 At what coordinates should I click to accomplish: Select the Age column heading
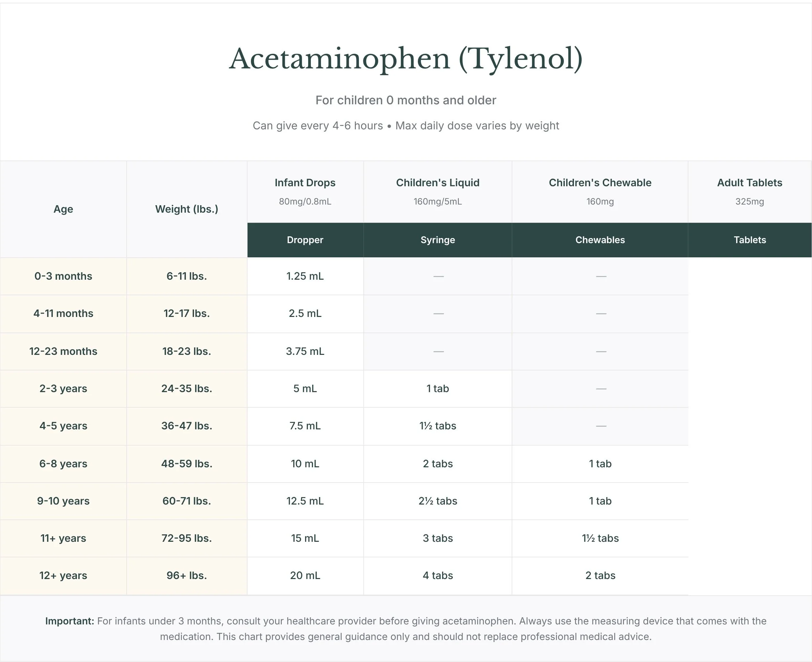click(x=63, y=209)
